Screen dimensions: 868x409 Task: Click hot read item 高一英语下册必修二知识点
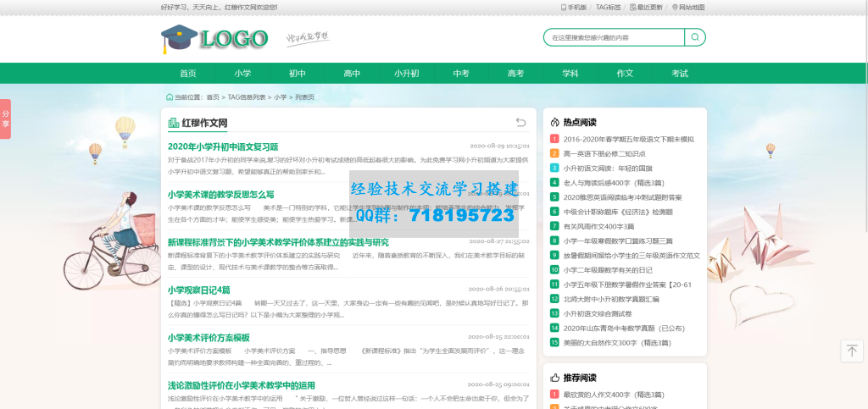pyautogui.click(x=604, y=153)
